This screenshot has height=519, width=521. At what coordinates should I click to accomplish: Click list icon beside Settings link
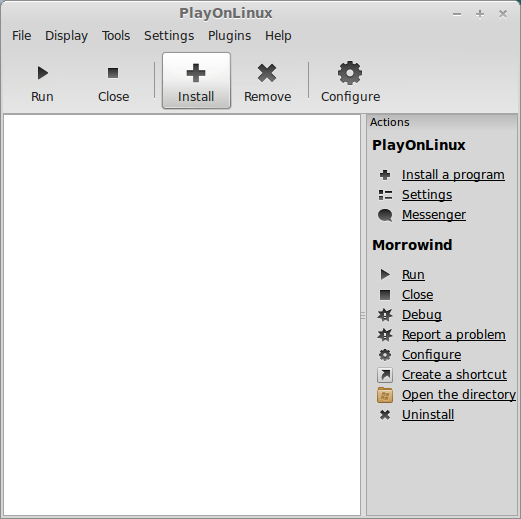(x=385, y=195)
